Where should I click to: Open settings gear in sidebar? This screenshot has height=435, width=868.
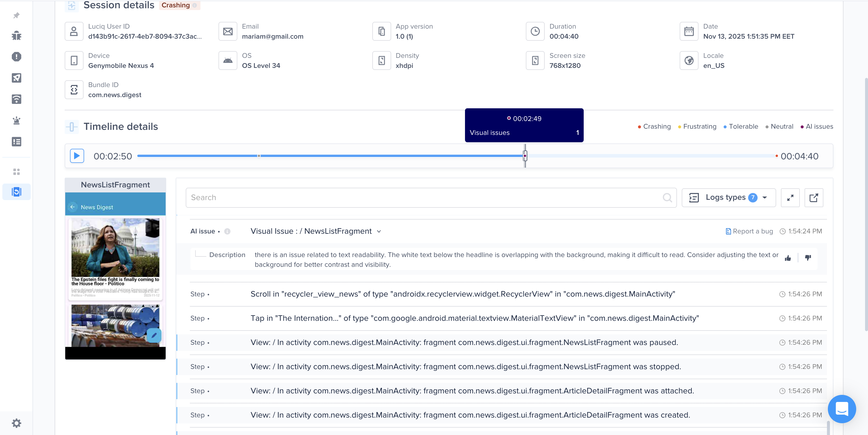pyautogui.click(x=16, y=423)
